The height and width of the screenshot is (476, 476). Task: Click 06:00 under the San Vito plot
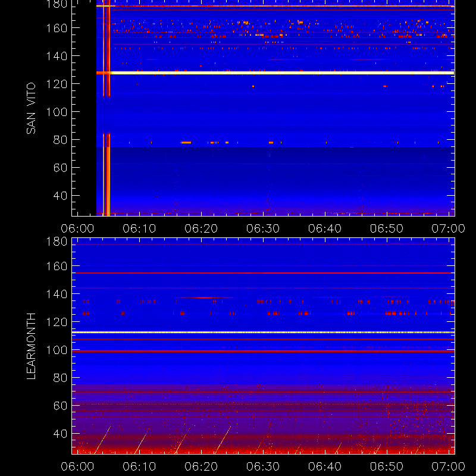(77, 228)
